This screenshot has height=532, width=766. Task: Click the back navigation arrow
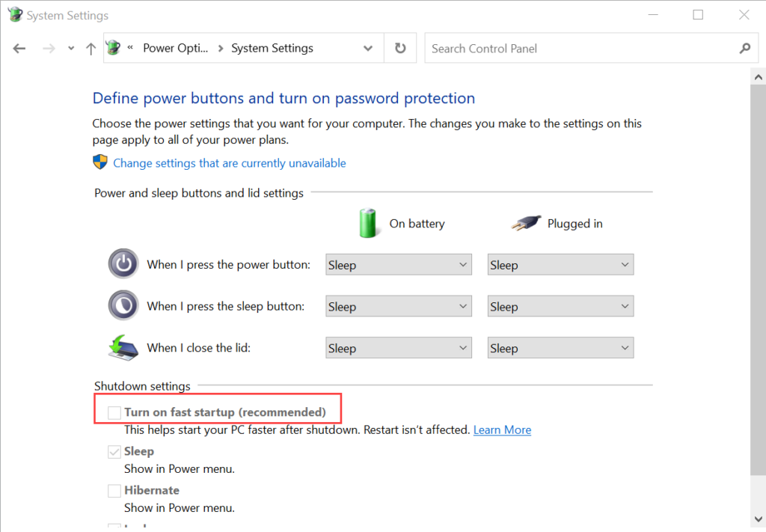(x=19, y=47)
